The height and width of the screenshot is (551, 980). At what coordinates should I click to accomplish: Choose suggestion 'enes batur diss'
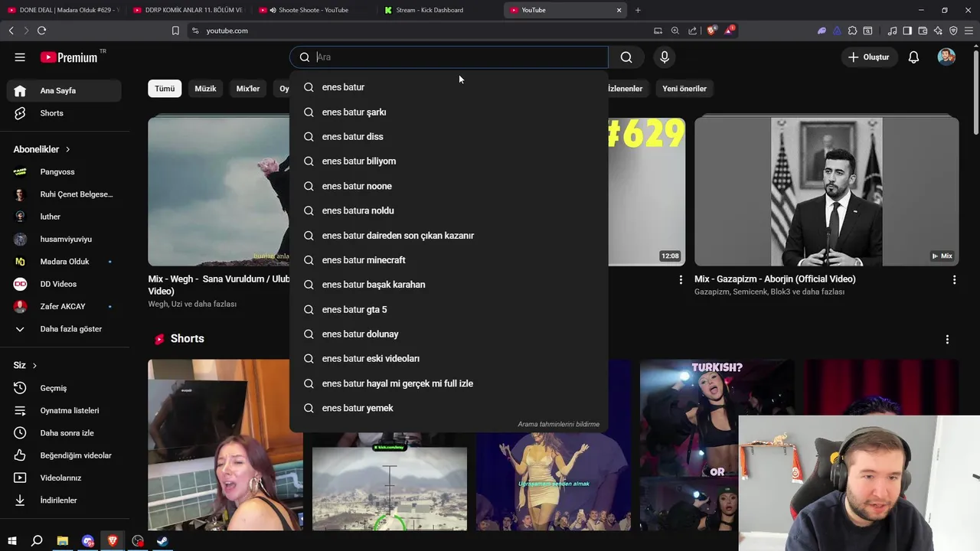449,136
